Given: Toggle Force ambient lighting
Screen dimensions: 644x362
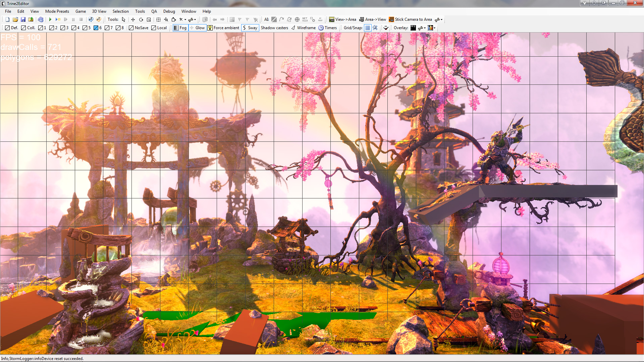Looking at the screenshot, I should tap(223, 28).
